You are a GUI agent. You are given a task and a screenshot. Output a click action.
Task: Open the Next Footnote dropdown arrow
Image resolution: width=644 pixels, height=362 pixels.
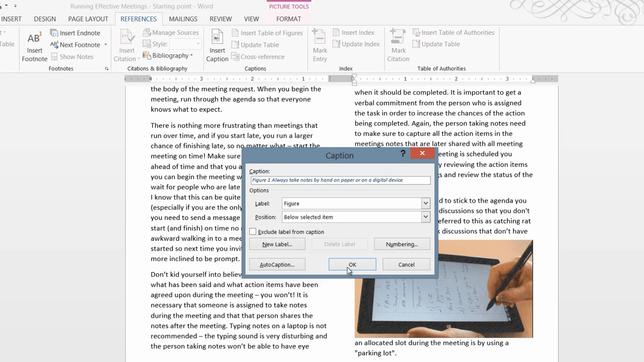tap(106, 45)
